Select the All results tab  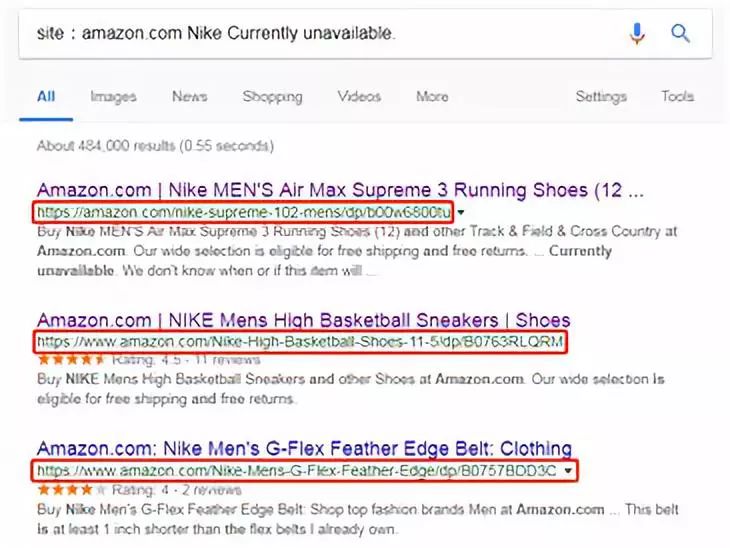coord(46,96)
